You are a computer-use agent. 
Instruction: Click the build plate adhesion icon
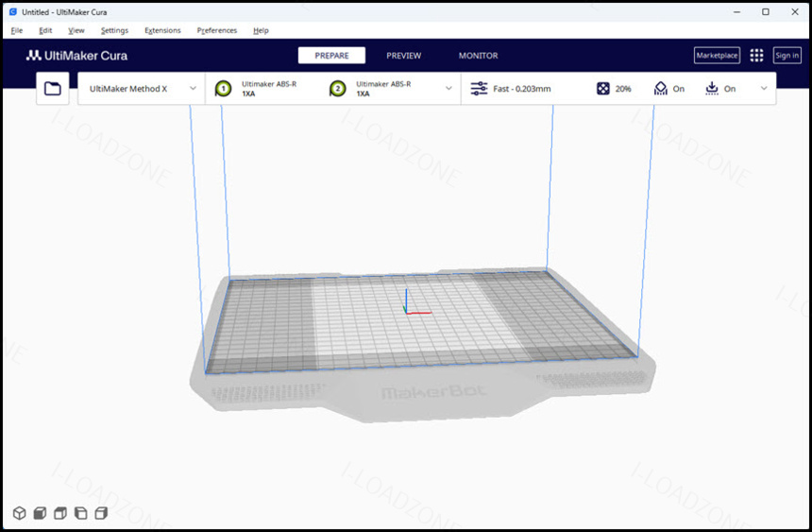pos(712,89)
